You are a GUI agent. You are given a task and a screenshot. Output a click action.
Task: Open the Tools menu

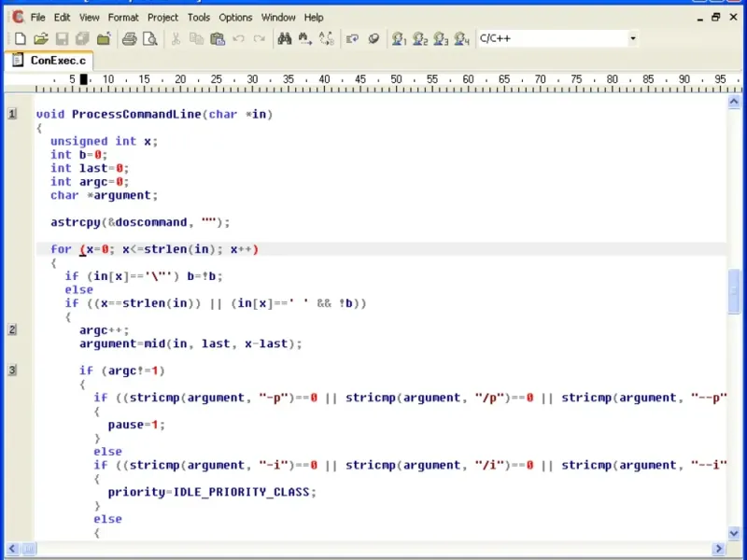point(198,17)
